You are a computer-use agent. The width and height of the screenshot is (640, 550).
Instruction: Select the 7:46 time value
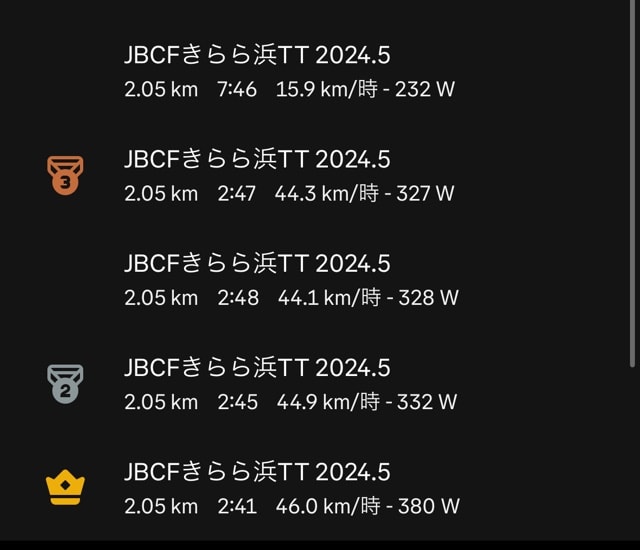click(x=237, y=89)
